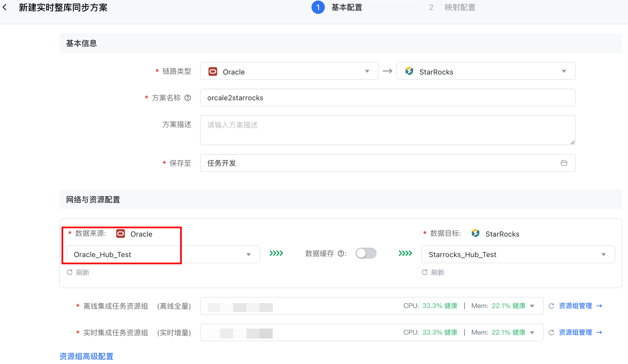Open the 实时增量 resource group dropdown

[x=372, y=332]
